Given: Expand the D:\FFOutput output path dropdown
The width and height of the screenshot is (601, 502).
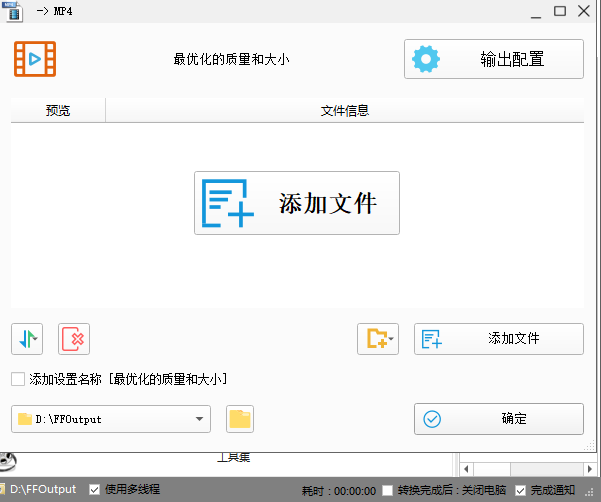Looking at the screenshot, I should click(111, 419).
